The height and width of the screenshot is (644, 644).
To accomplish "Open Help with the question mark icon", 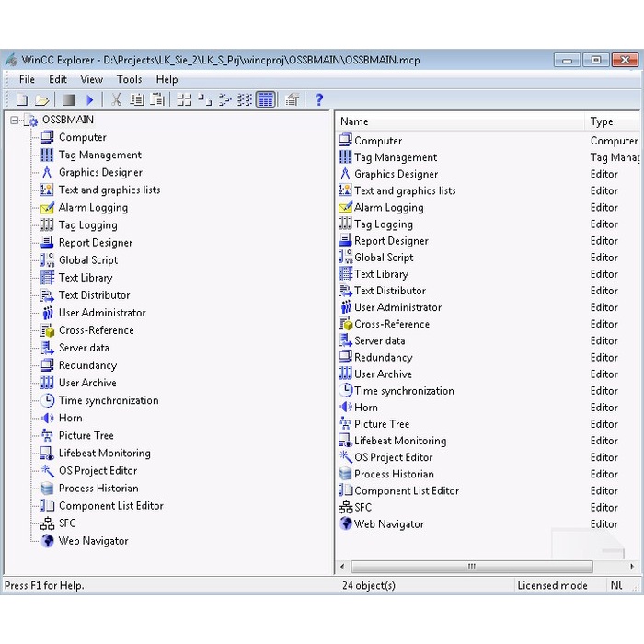I will tap(319, 99).
